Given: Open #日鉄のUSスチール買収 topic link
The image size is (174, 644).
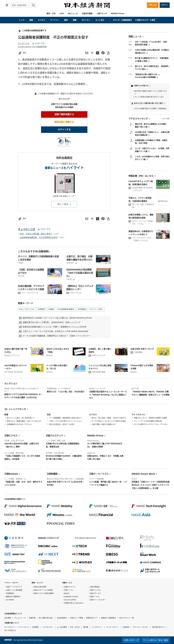Looking at the screenshot, I should point(145,20).
